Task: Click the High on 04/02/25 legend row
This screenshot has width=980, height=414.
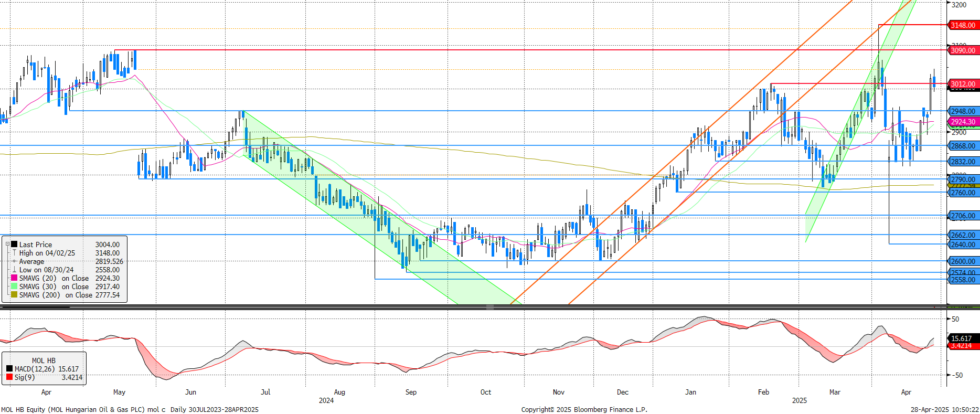Action: (x=66, y=253)
